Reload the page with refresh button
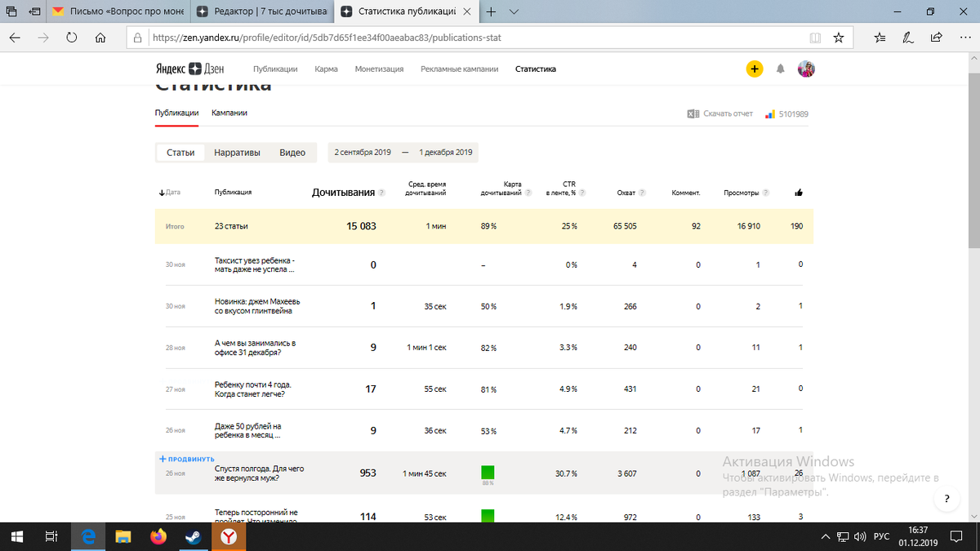The height and width of the screenshot is (551, 980). [72, 38]
